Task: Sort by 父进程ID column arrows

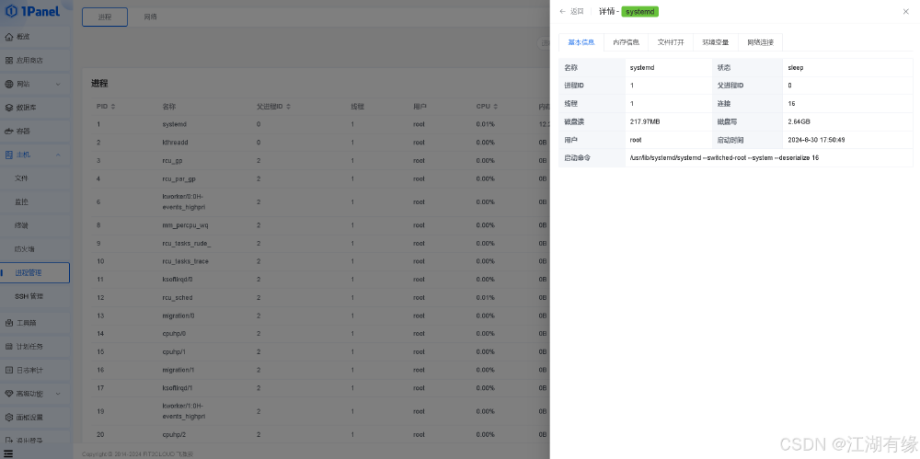Action: point(289,107)
